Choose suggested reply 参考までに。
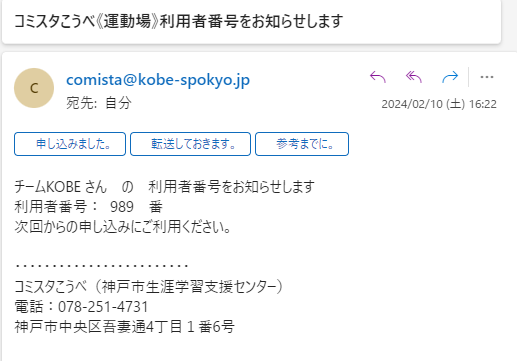 pyautogui.click(x=302, y=144)
